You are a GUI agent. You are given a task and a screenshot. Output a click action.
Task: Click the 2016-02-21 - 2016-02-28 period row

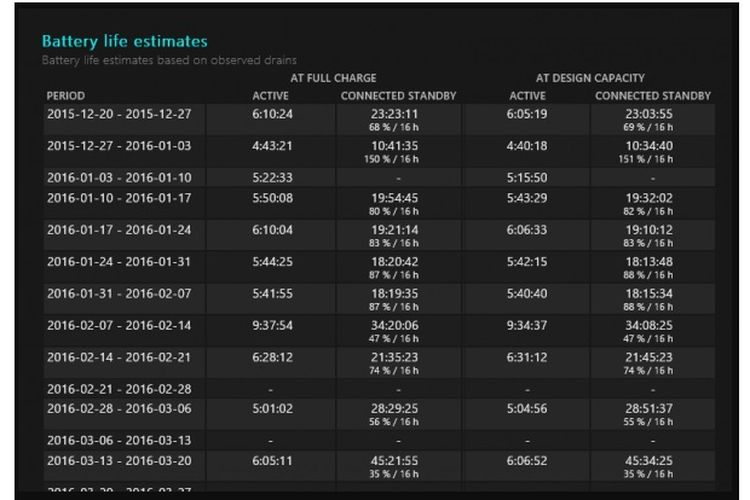[x=118, y=387]
